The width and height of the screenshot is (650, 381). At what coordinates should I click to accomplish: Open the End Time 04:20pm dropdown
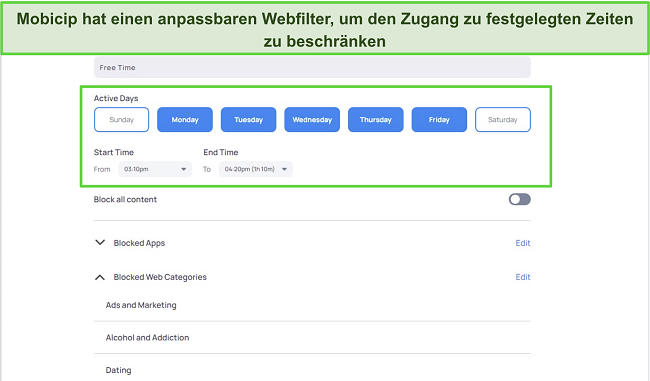click(x=256, y=169)
